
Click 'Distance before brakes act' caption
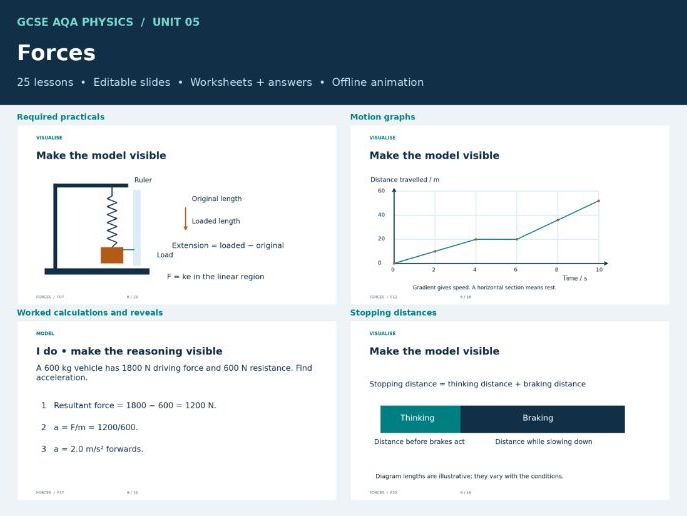click(x=419, y=442)
